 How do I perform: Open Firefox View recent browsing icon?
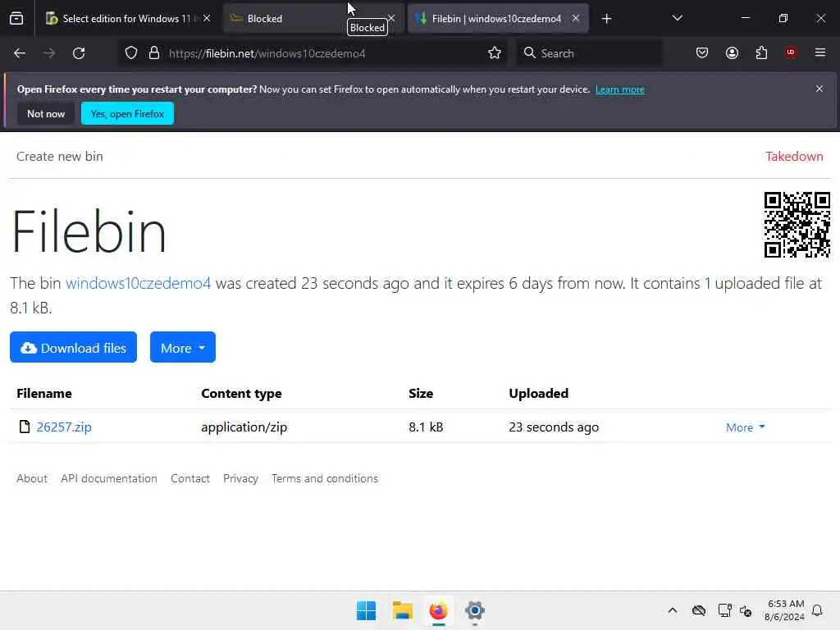pos(16,19)
